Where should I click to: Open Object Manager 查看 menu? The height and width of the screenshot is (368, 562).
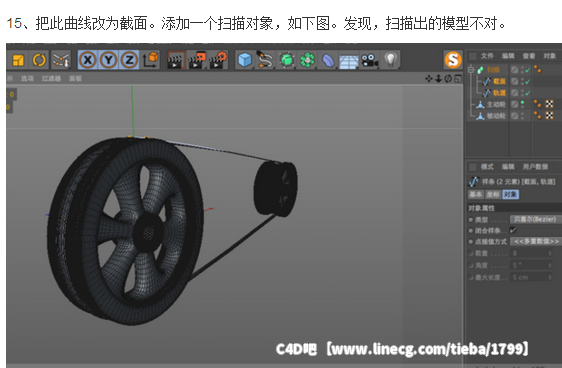click(x=529, y=56)
